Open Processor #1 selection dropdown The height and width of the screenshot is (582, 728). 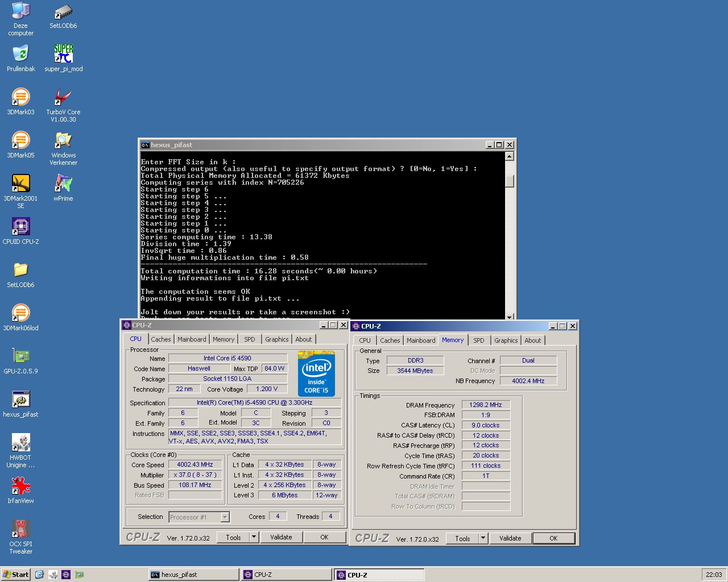225,517
